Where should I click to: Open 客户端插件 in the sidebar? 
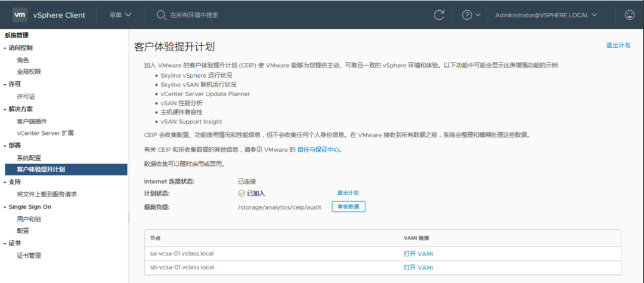click(32, 121)
